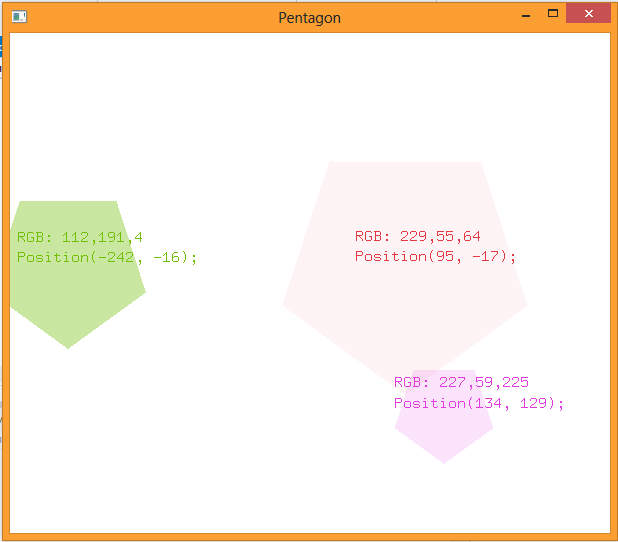Minimize the Pentagon window
Screen dimensions: 618x542
point(526,16)
